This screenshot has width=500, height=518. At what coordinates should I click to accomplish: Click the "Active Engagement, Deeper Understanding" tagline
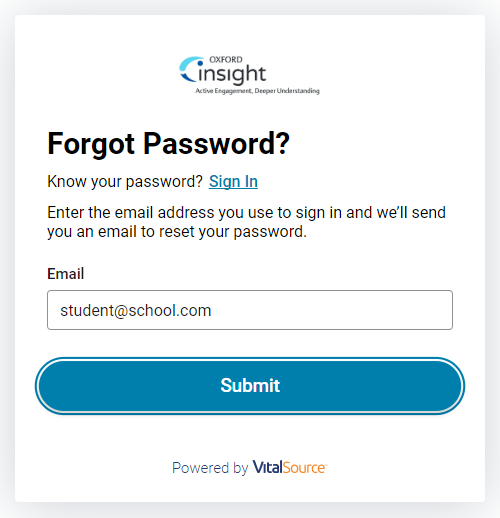click(x=257, y=91)
